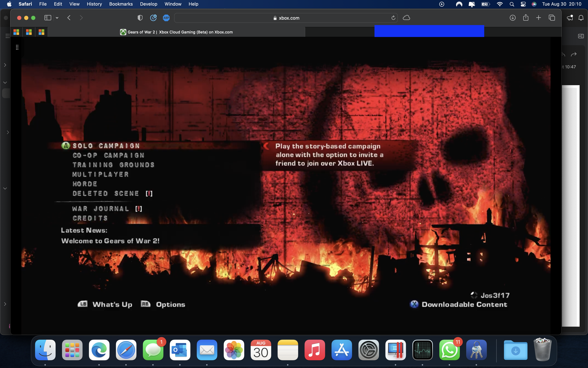Image resolution: width=588 pixels, height=368 pixels.
Task: Open Messages from the Dock
Action: 153,350
